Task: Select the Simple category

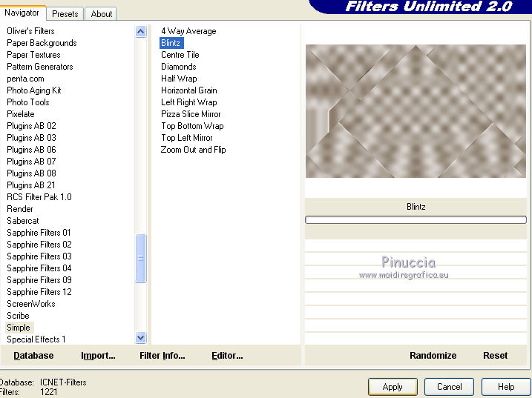Action: coord(19,328)
